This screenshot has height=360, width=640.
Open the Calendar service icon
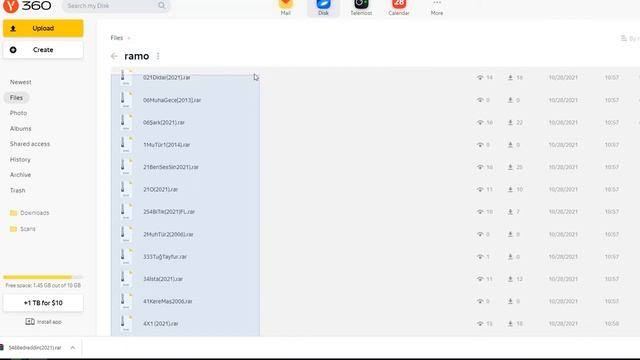[399, 7]
